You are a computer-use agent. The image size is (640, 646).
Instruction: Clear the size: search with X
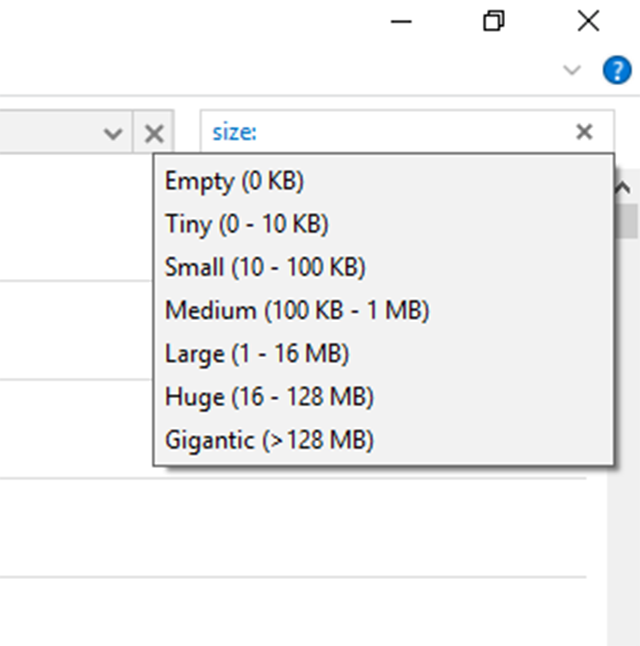tap(585, 132)
